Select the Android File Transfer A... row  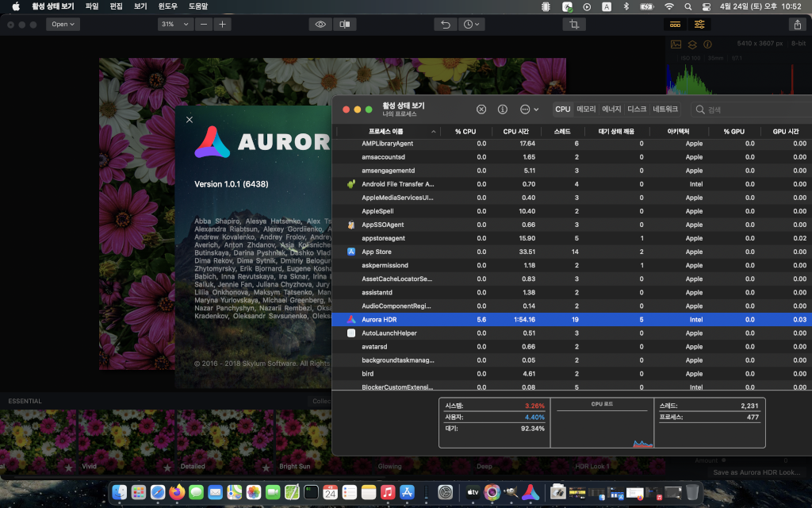click(572, 184)
